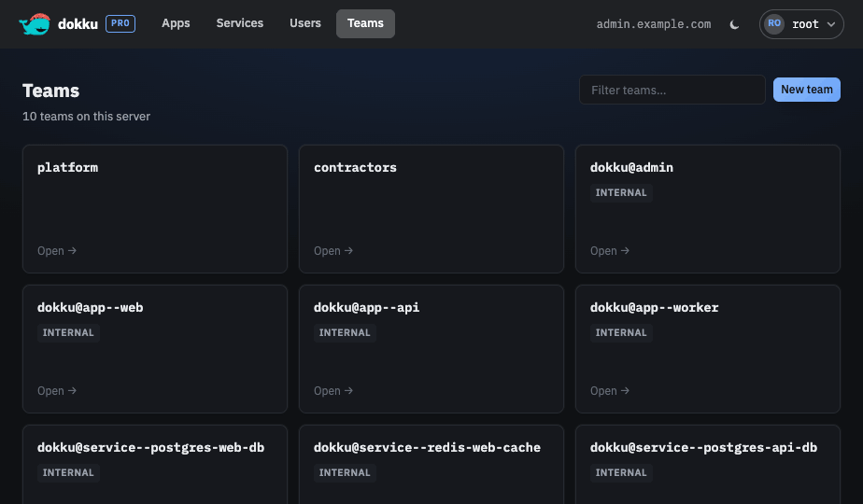
Task: Select the Teams tab
Action: [x=365, y=23]
